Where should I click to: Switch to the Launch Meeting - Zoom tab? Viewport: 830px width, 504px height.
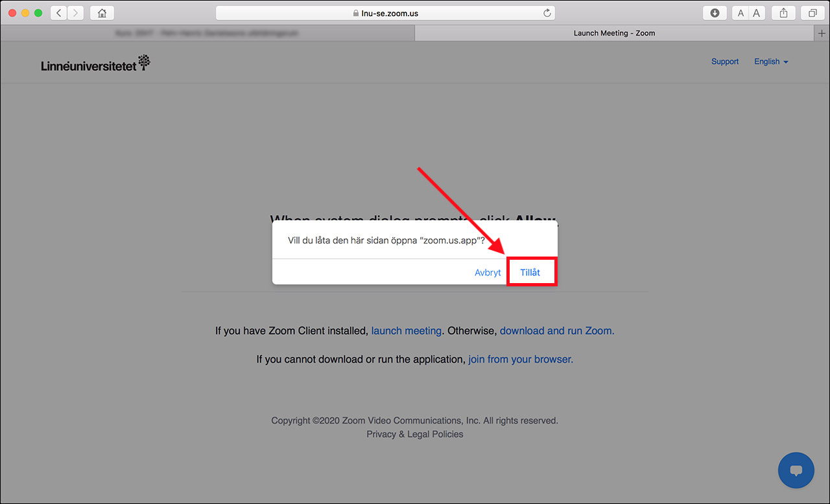point(613,33)
